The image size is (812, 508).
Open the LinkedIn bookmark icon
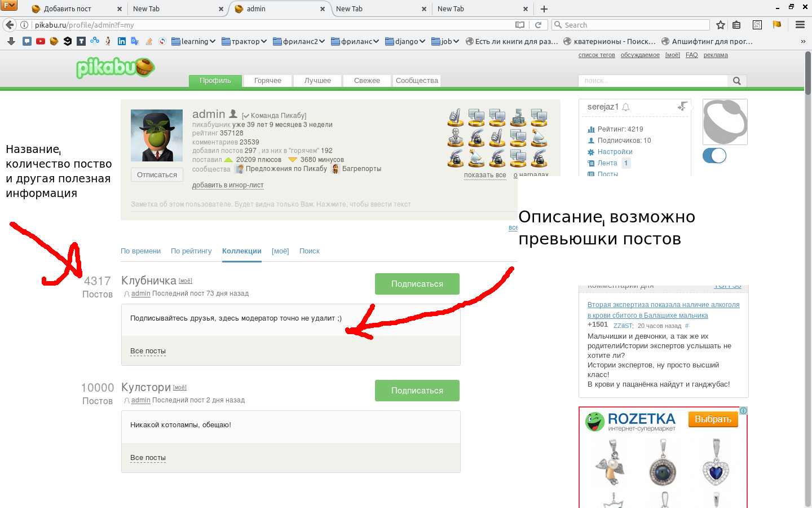tap(122, 41)
